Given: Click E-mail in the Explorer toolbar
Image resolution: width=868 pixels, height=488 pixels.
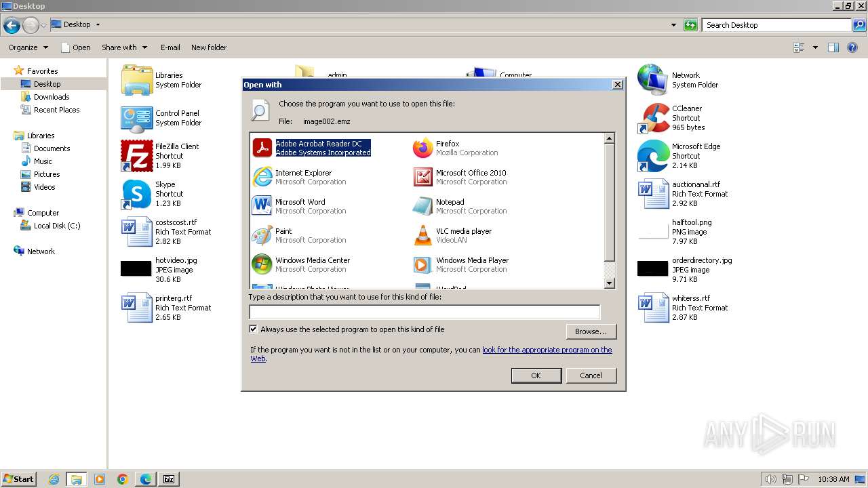Looking at the screenshot, I should 170,47.
